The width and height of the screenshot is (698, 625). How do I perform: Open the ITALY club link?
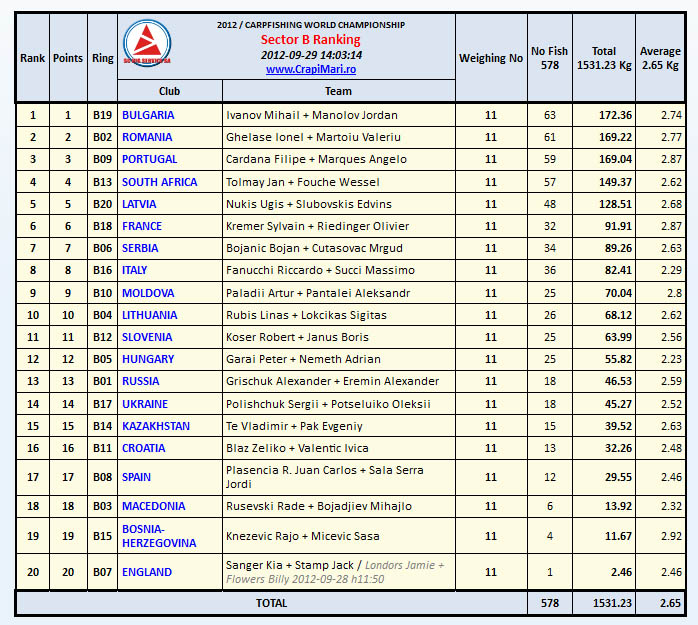pos(134,270)
